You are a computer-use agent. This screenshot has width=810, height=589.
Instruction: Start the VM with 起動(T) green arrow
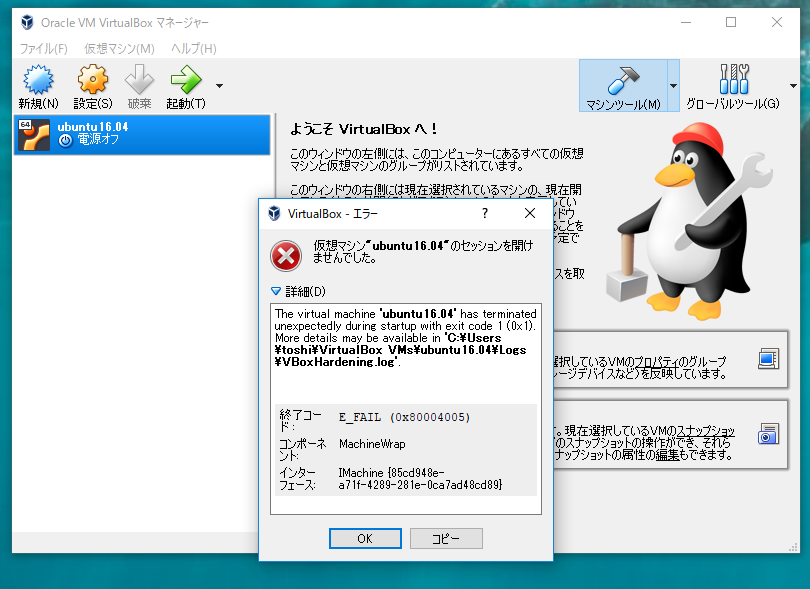[186, 80]
